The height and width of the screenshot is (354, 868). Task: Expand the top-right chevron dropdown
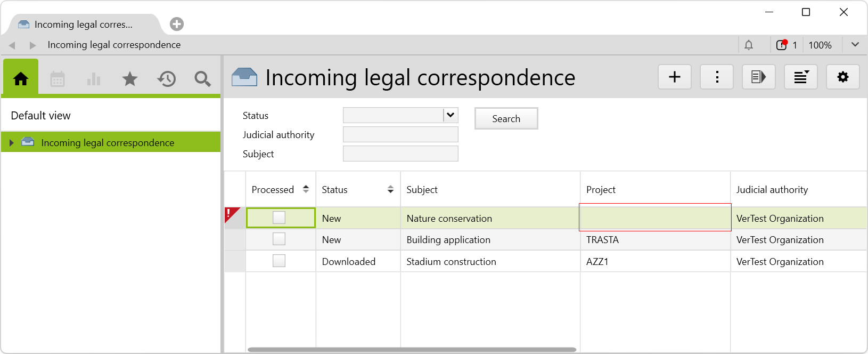(855, 45)
